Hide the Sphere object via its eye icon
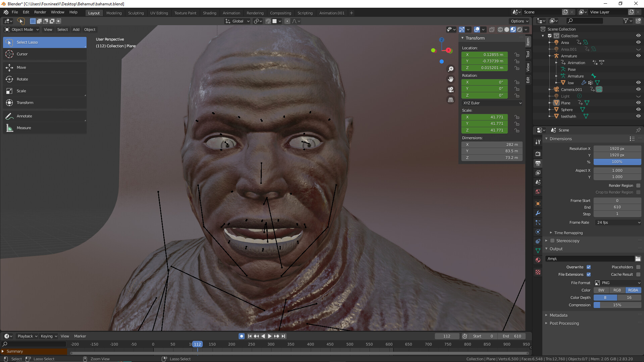This screenshot has height=362, width=644. tap(638, 109)
